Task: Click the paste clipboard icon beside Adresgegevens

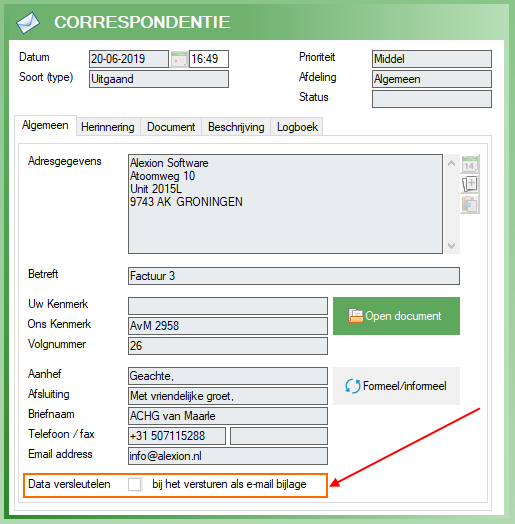Action: coord(470,204)
